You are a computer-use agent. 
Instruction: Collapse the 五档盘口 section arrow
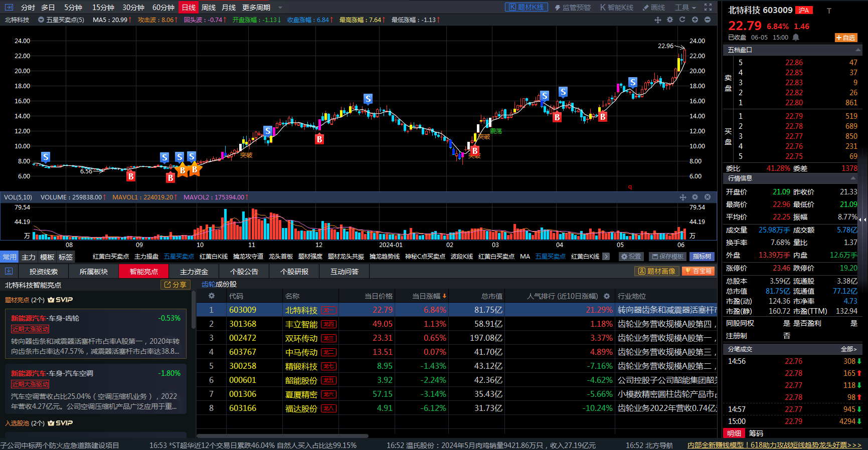[858, 50]
